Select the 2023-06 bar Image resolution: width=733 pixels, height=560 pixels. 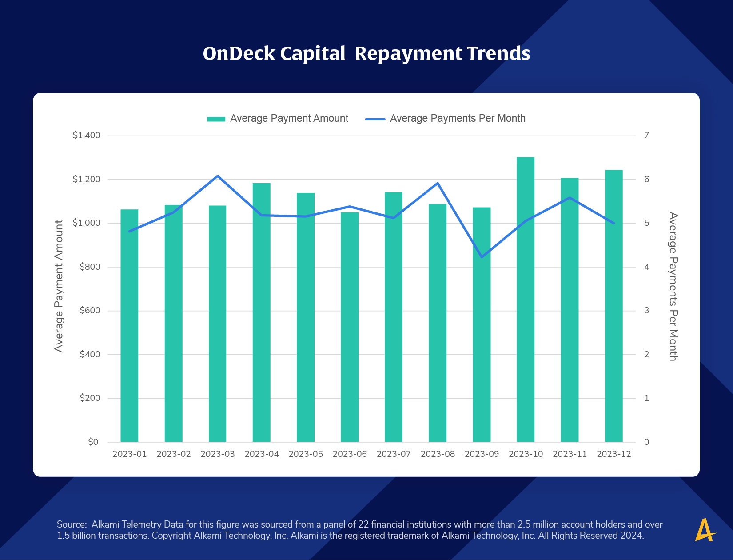pyautogui.click(x=350, y=327)
